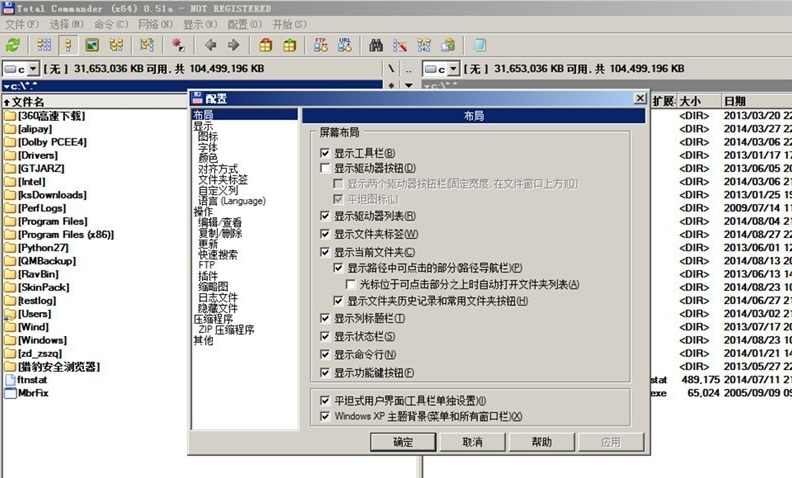Switch to brief file-names-only view icon
This screenshot has width=792, height=478.
pyautogui.click(x=44, y=45)
